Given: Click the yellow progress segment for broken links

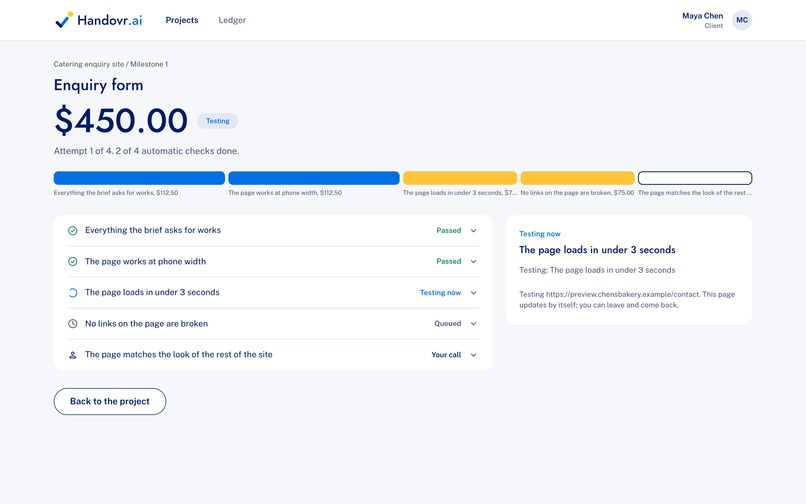Looking at the screenshot, I should pyautogui.click(x=577, y=178).
